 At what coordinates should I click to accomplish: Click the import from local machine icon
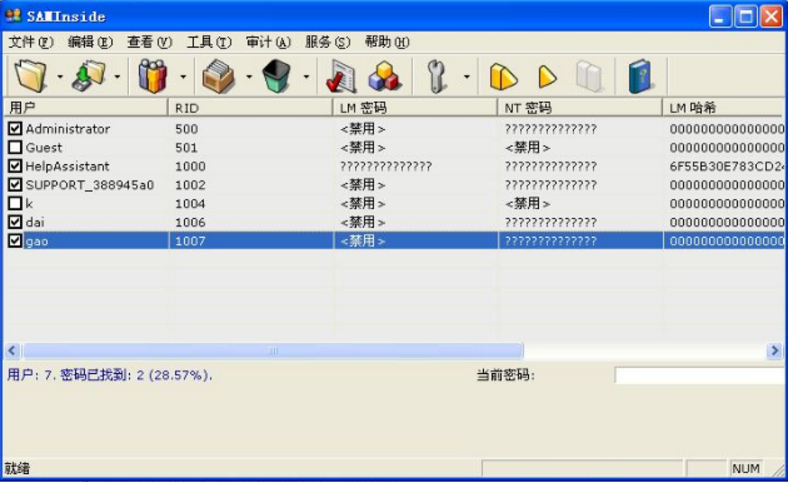pyautogui.click(x=89, y=76)
